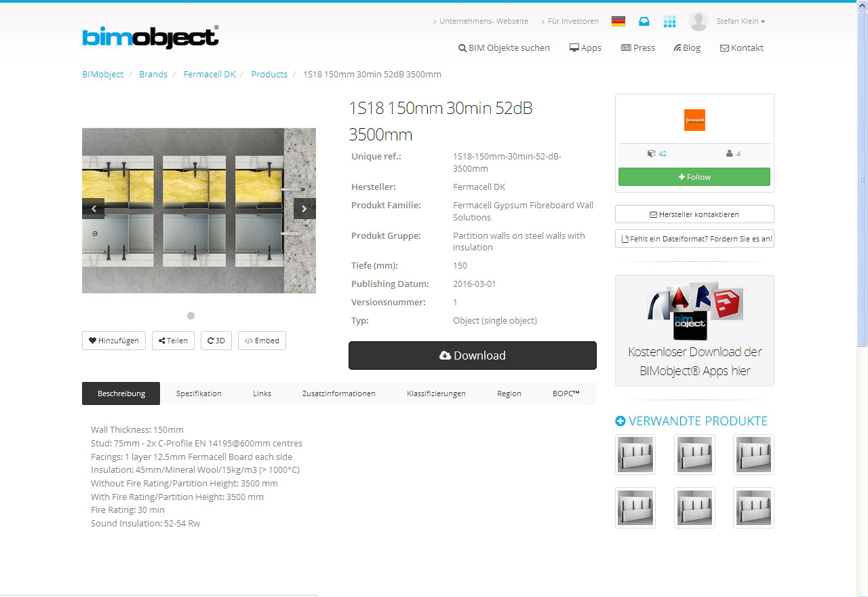Show next product image arrow
The height and width of the screenshot is (597, 868).
click(304, 208)
